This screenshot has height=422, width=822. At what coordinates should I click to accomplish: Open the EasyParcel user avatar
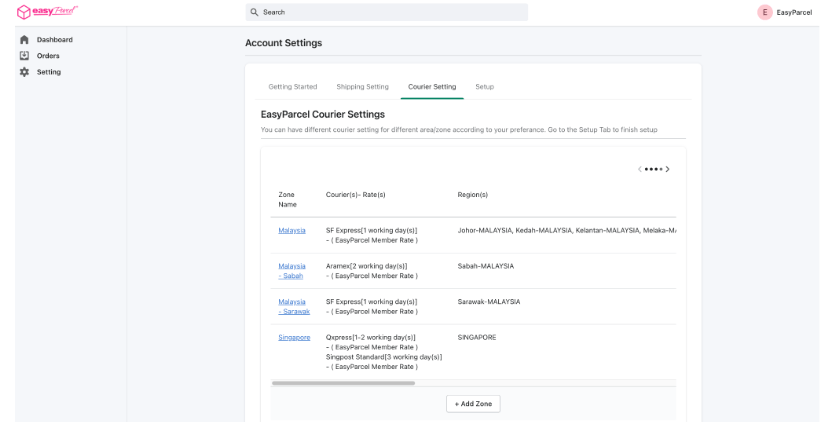(x=765, y=13)
